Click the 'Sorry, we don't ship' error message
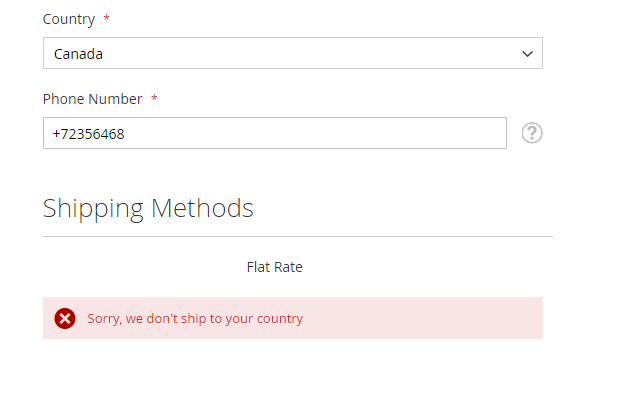The image size is (628, 401). point(195,319)
